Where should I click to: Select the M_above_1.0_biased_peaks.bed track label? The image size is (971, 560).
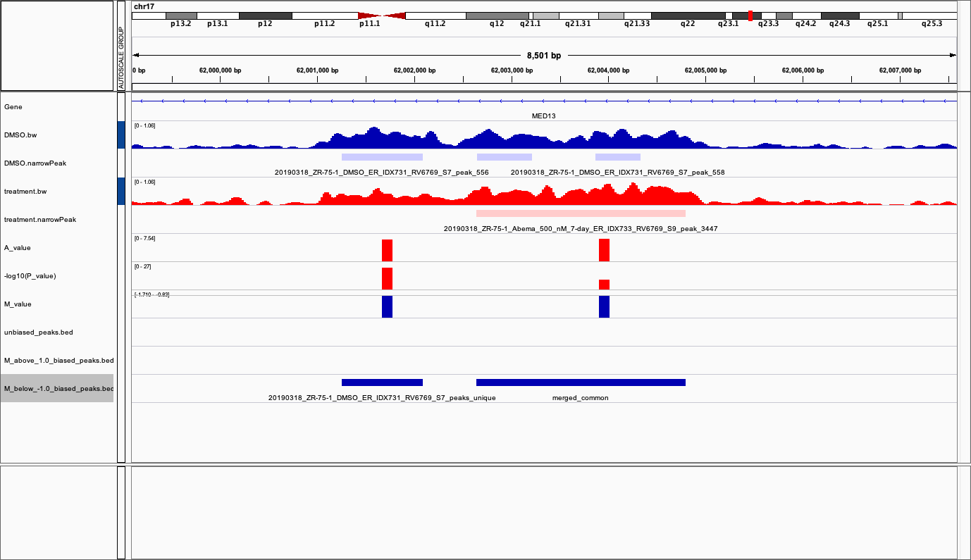pyautogui.click(x=58, y=360)
